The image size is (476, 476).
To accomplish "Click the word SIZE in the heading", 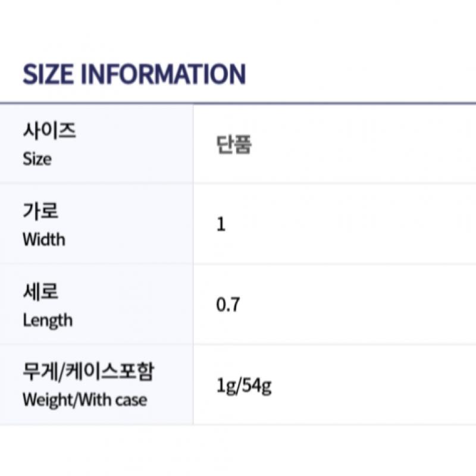I will [x=48, y=74].
